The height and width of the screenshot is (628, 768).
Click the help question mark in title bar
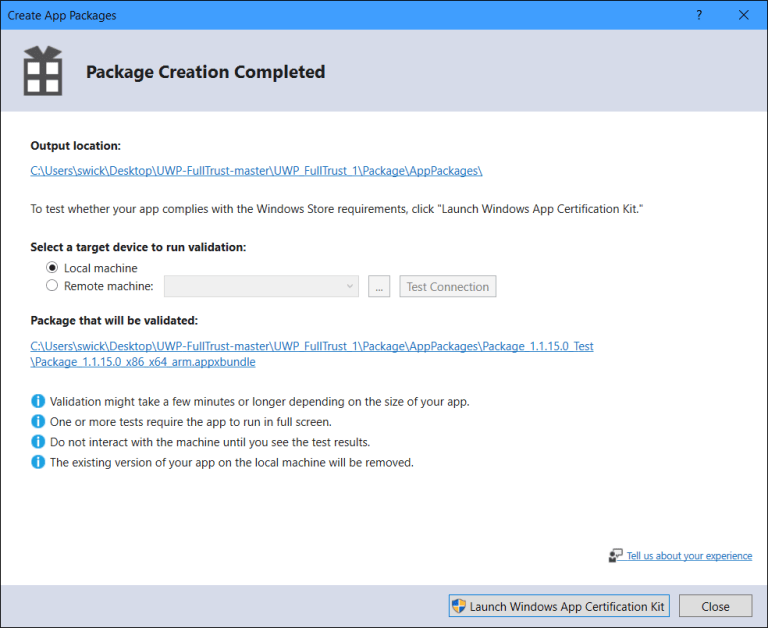(699, 15)
